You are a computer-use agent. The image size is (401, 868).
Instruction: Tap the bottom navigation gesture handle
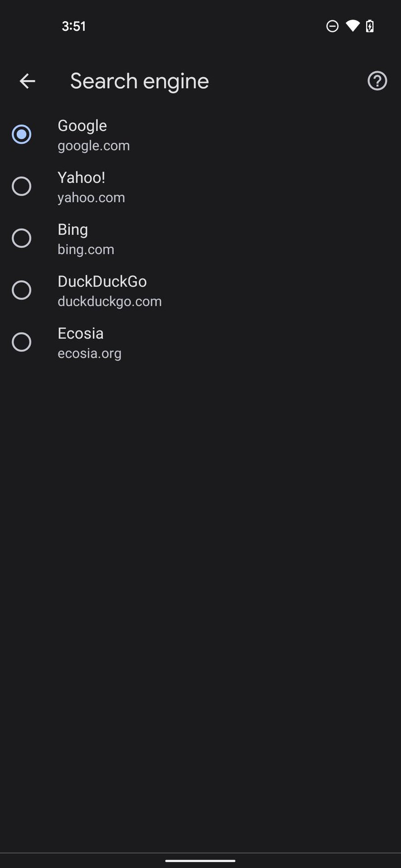point(200,861)
